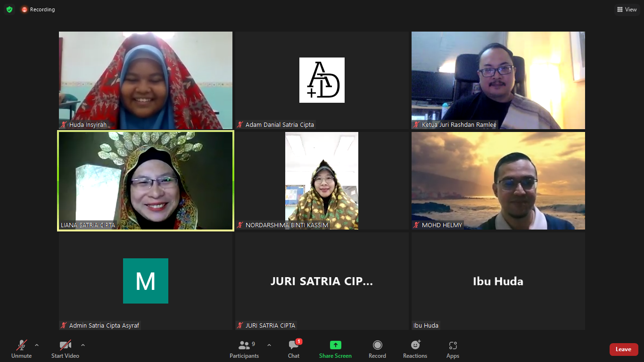The height and width of the screenshot is (362, 644).
Task: Expand video options arrow beside Start Video
Action: (x=83, y=345)
